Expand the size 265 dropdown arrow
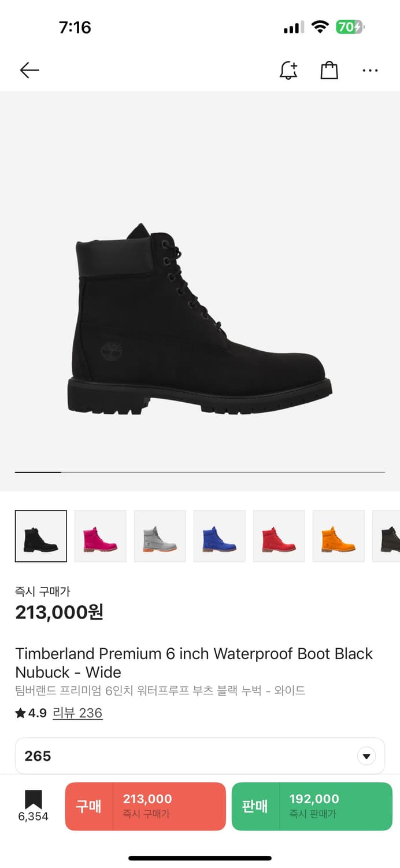This screenshot has height=868, width=400. coord(366,756)
